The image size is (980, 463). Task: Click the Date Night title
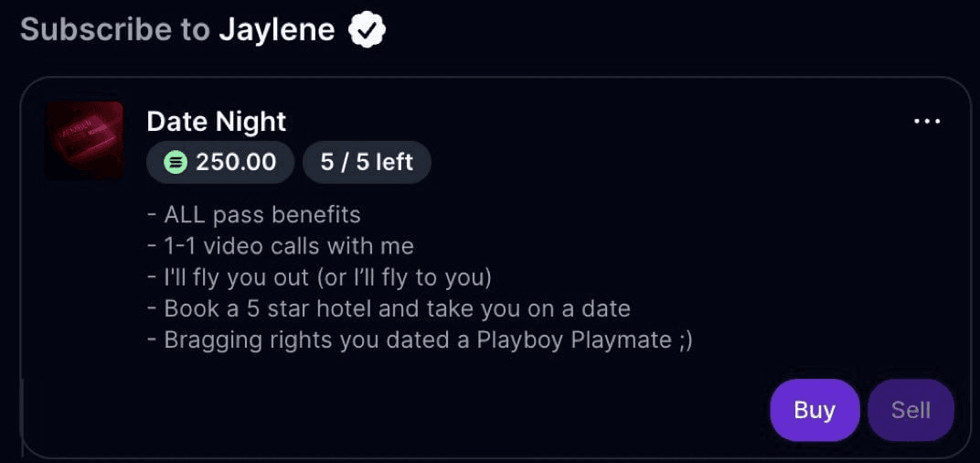coord(216,122)
